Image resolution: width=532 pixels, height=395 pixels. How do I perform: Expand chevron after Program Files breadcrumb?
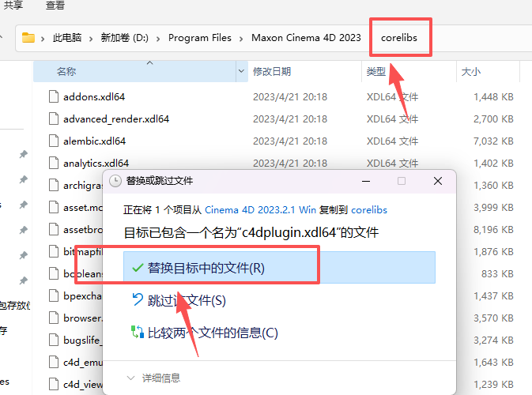tap(241, 39)
